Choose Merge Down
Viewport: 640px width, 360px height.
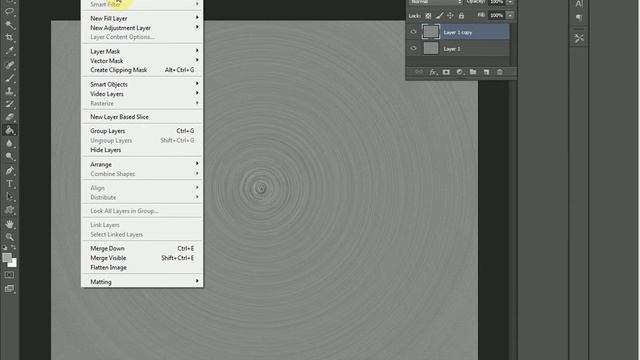[x=142, y=249]
